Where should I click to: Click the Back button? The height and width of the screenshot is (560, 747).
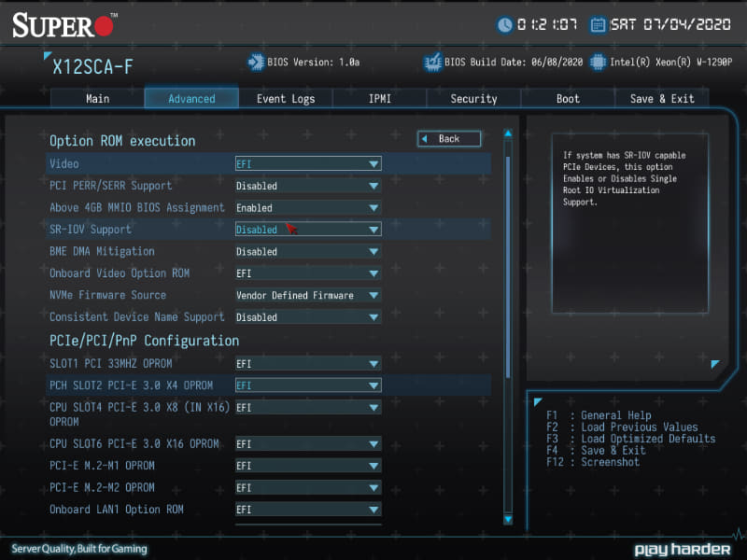click(448, 137)
